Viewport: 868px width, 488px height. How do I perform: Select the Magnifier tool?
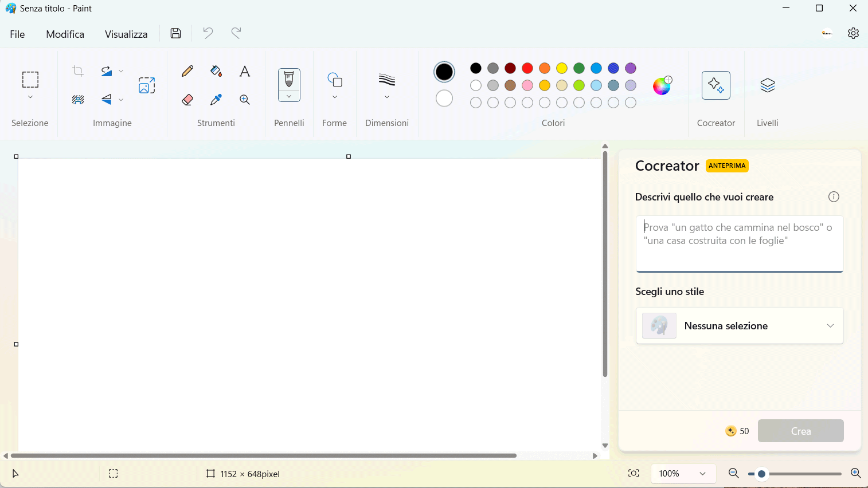coord(245,100)
